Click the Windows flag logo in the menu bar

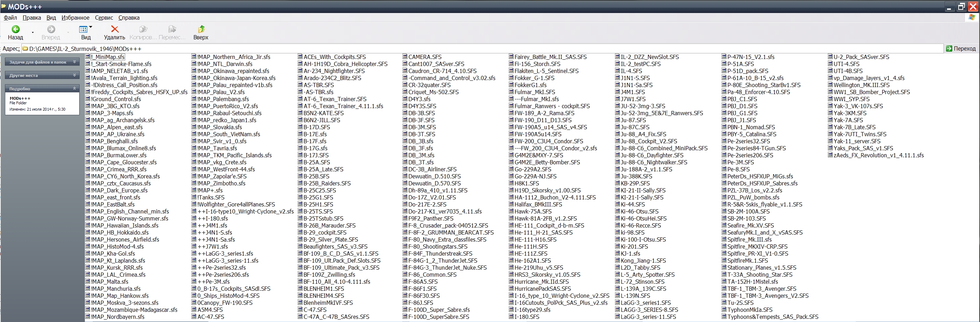coord(972,18)
